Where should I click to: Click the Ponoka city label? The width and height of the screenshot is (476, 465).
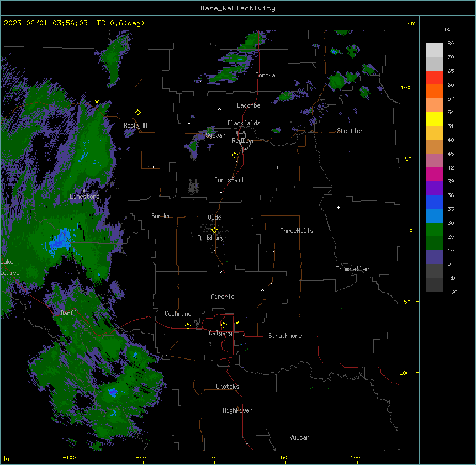265,75
